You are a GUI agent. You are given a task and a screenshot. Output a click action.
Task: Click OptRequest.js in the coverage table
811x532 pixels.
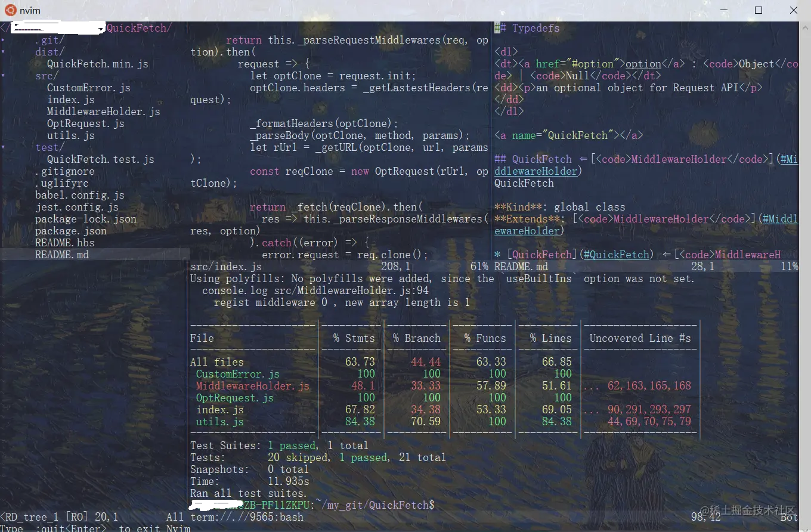(235, 398)
